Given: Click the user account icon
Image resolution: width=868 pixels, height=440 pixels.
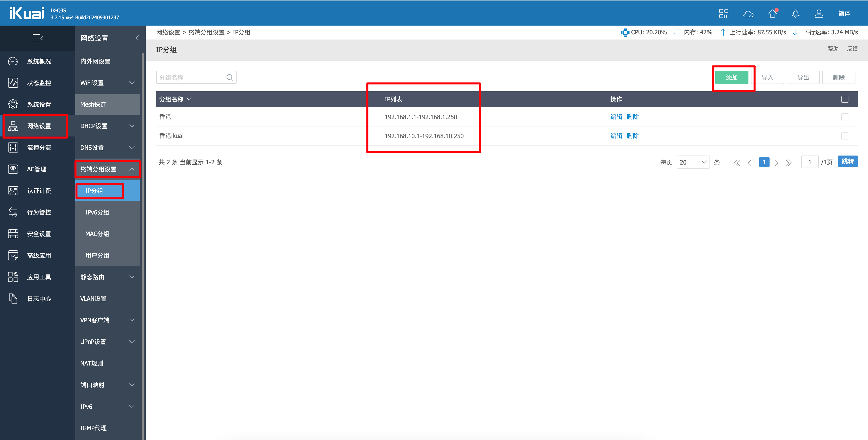Looking at the screenshot, I should (819, 14).
